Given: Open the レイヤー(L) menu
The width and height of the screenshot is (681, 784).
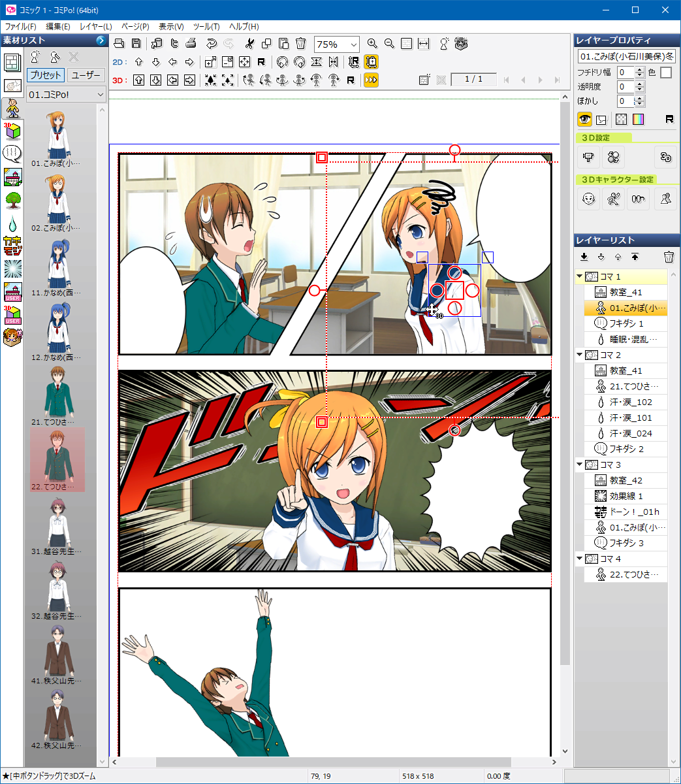Looking at the screenshot, I should 95,27.
